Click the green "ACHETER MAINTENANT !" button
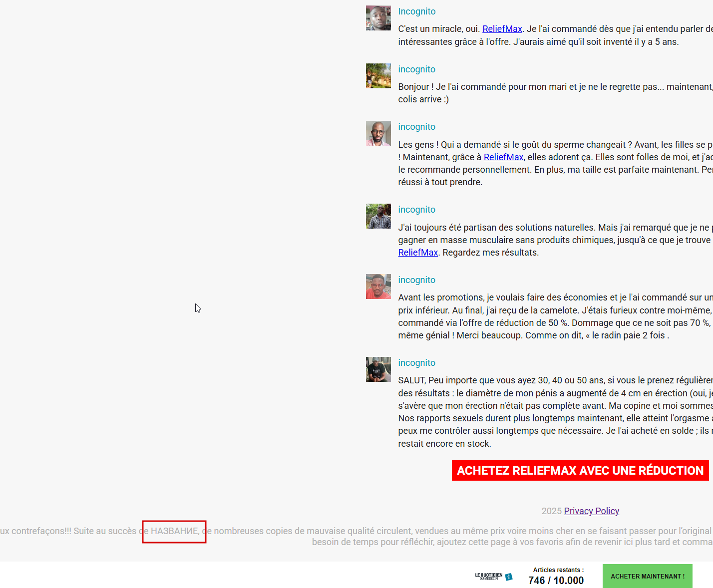Image resolution: width=713 pixels, height=588 pixels. [647, 576]
